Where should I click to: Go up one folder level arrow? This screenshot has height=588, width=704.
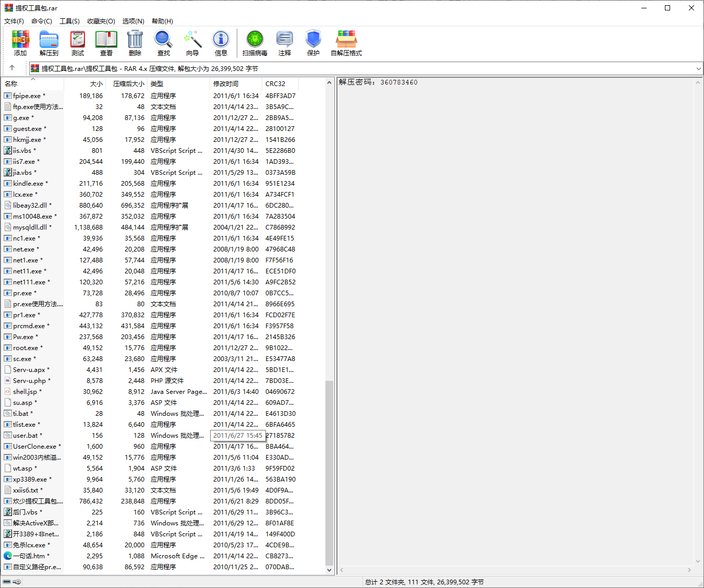point(12,68)
